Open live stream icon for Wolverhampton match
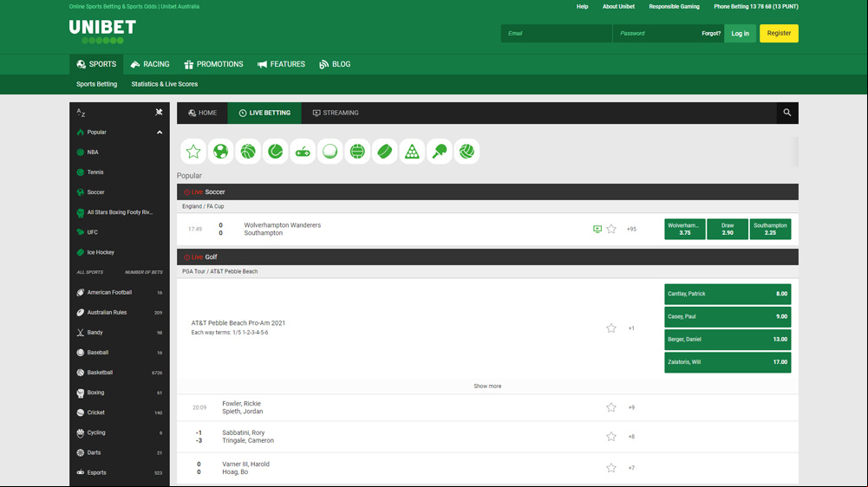The image size is (868, 487). click(x=597, y=229)
